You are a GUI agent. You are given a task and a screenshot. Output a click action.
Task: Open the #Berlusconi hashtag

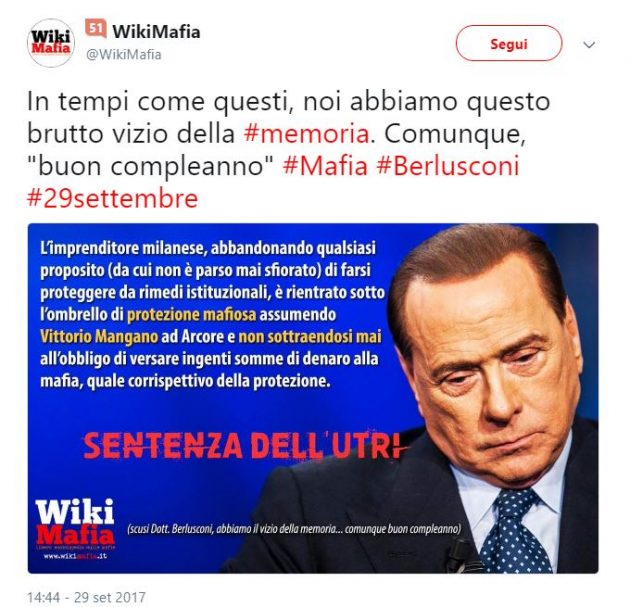tap(448, 166)
